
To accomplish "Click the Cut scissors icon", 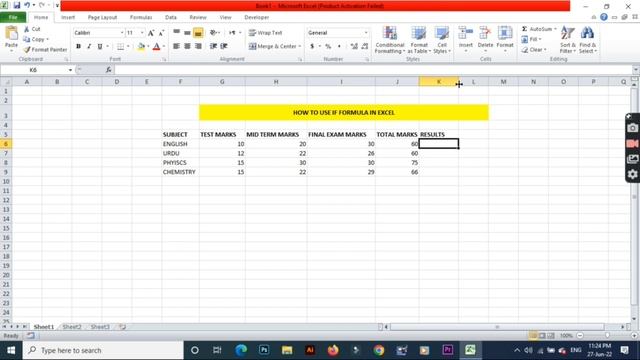I will pos(27,29).
